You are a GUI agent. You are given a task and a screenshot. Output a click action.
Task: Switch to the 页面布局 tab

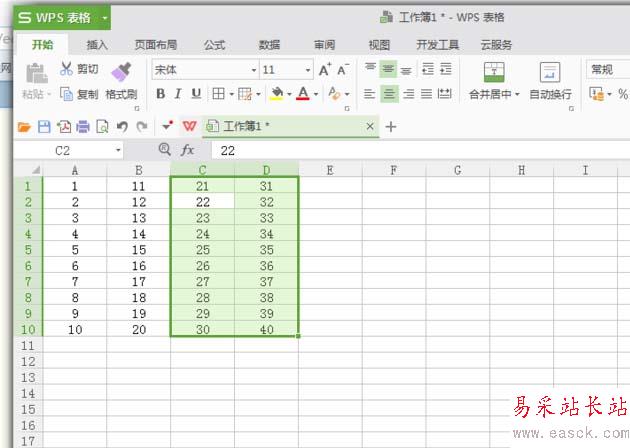click(x=156, y=45)
